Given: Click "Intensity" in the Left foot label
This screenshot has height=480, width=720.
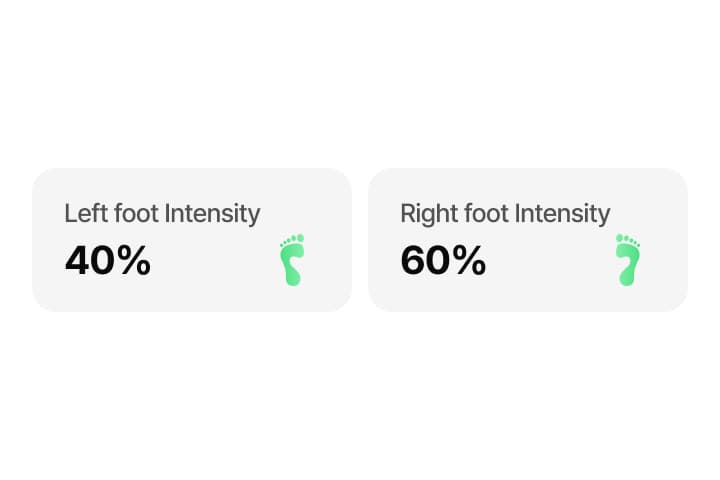Looking at the screenshot, I should (x=212, y=213).
